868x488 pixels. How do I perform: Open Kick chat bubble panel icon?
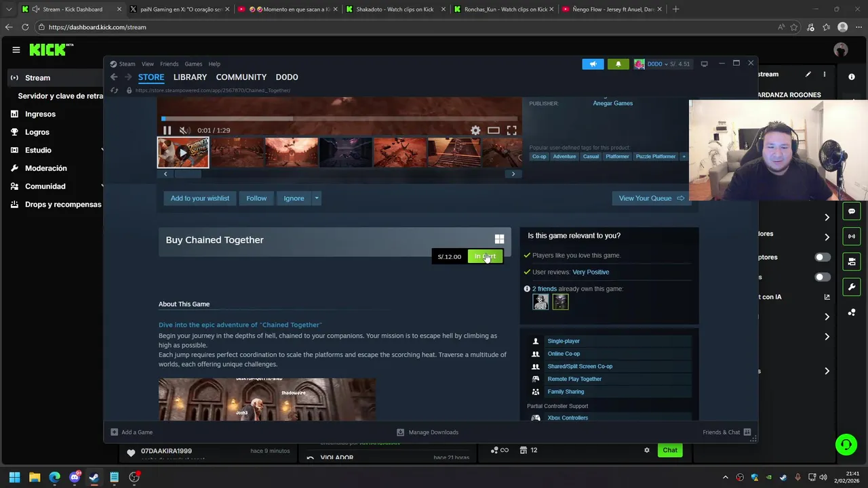(852, 211)
